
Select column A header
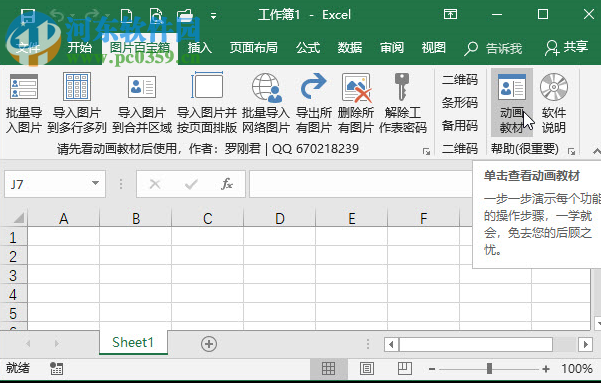pyautogui.click(x=64, y=219)
